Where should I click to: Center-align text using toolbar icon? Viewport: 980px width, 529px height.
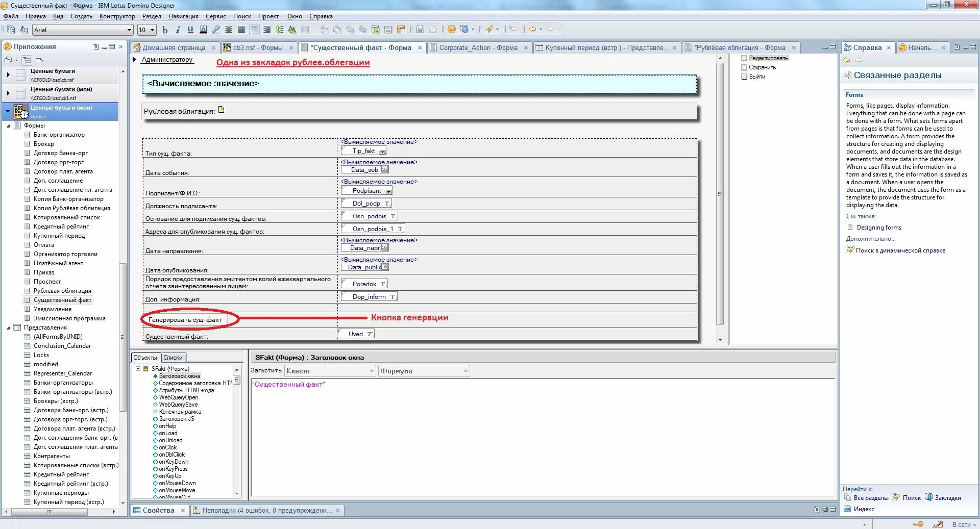[229, 30]
